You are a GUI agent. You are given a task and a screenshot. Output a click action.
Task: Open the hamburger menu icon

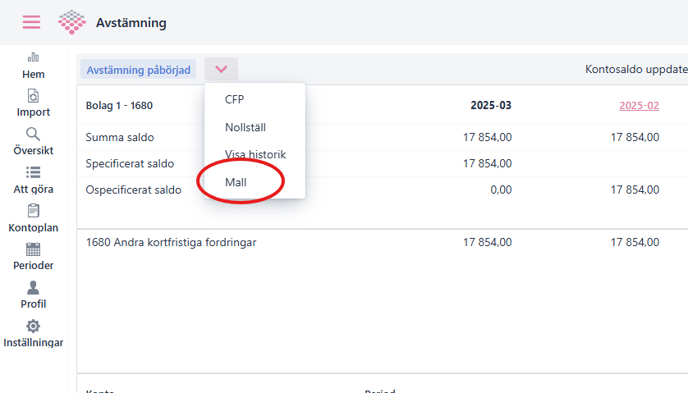tap(31, 22)
